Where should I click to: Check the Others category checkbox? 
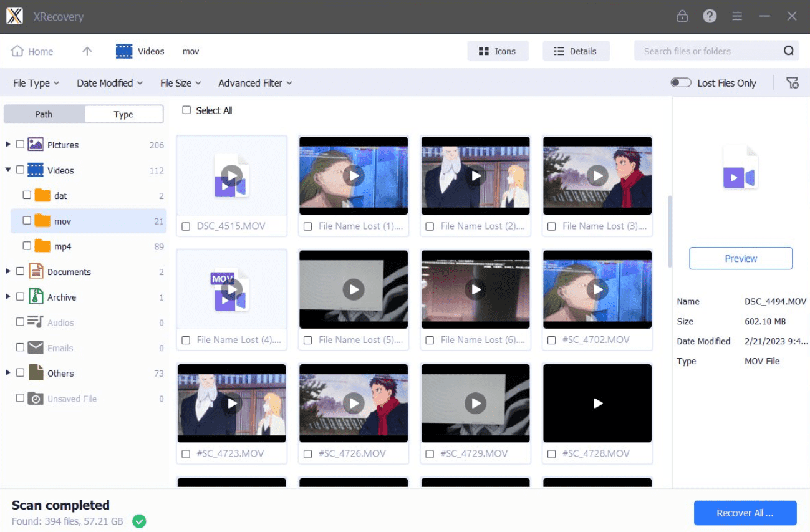pyautogui.click(x=20, y=372)
